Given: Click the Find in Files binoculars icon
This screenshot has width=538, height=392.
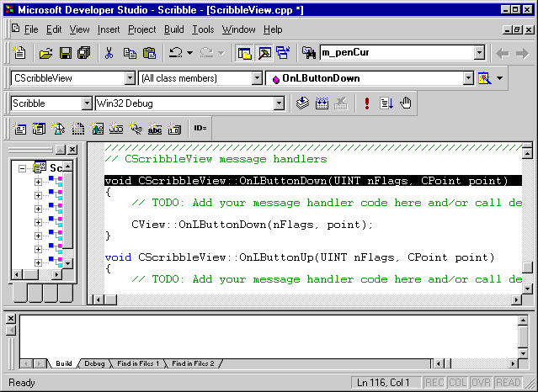Looking at the screenshot, I should click(x=309, y=53).
